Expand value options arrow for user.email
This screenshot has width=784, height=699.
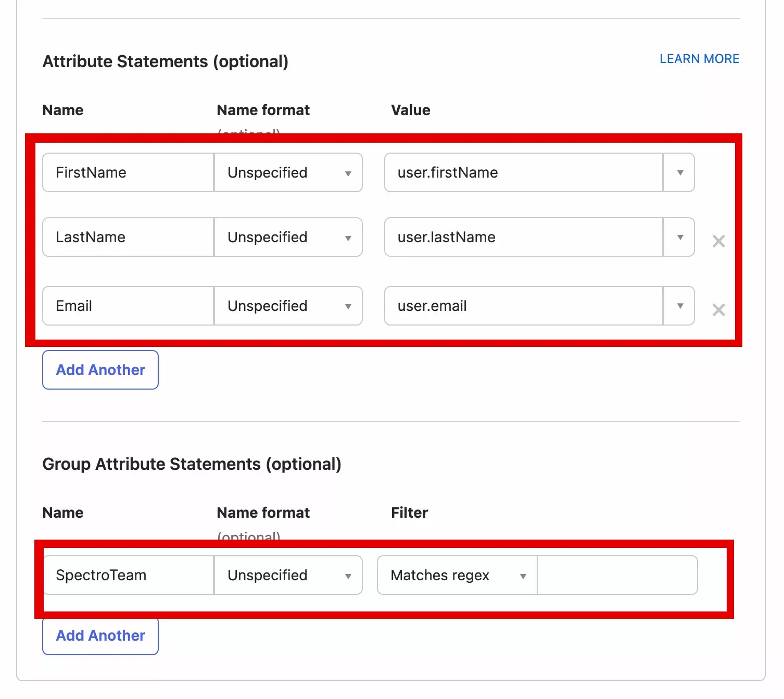pyautogui.click(x=679, y=306)
